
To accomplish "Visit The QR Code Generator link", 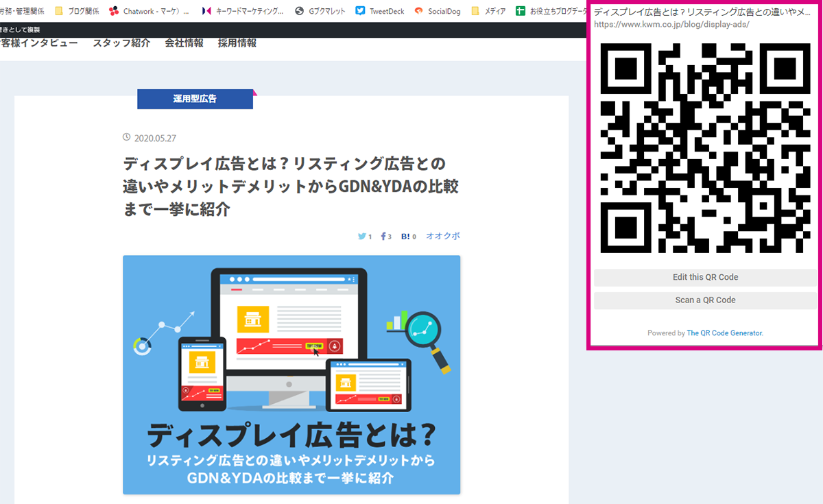I will pos(724,333).
